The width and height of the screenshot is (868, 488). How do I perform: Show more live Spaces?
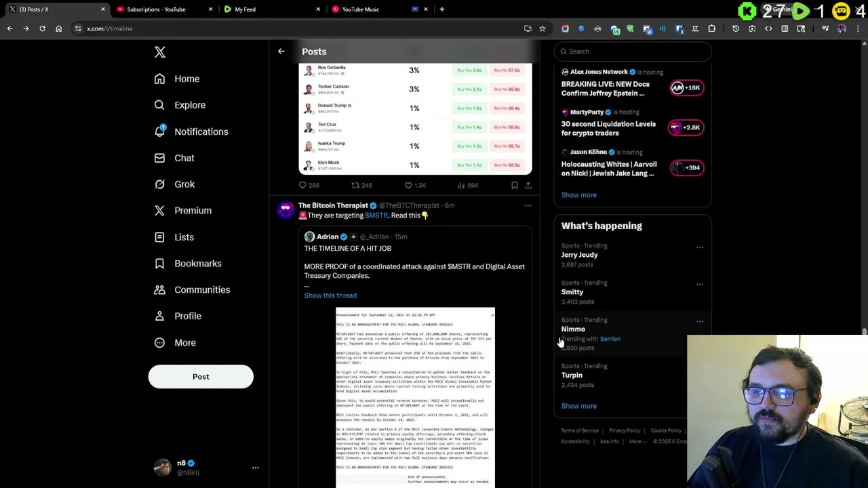[x=578, y=195]
